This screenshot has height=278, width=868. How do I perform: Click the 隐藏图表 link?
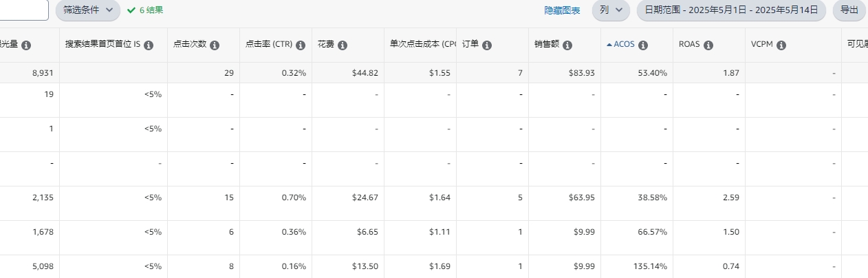point(562,10)
